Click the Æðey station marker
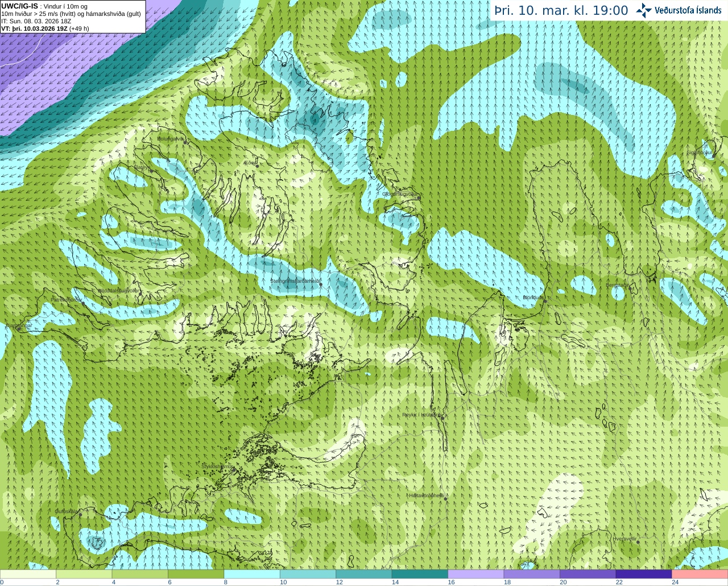This screenshot has width=728, height=586. [x=257, y=166]
